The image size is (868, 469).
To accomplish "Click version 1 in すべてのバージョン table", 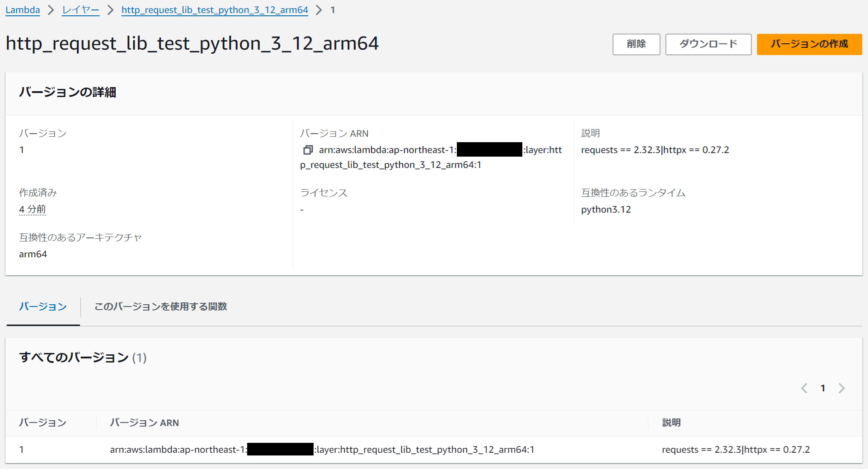I will 21,449.
